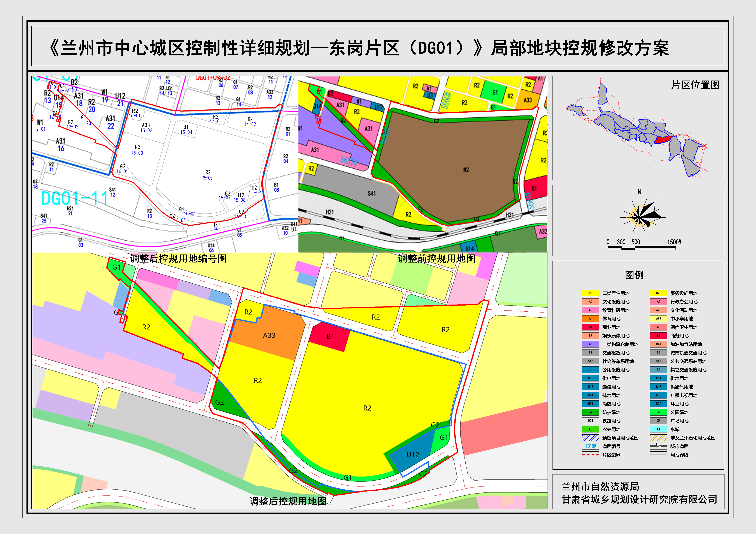Click the T018# 道路编号 legend symbol
The image size is (756, 534).
coord(591,446)
